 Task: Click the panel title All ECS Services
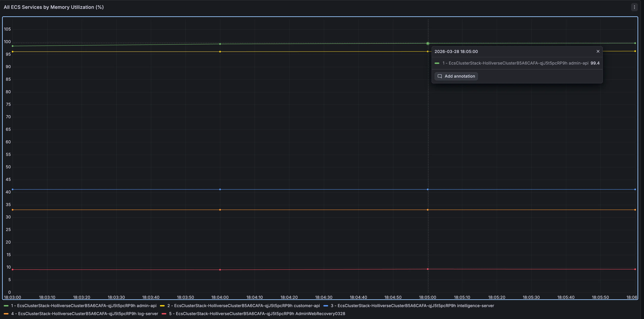[54, 7]
